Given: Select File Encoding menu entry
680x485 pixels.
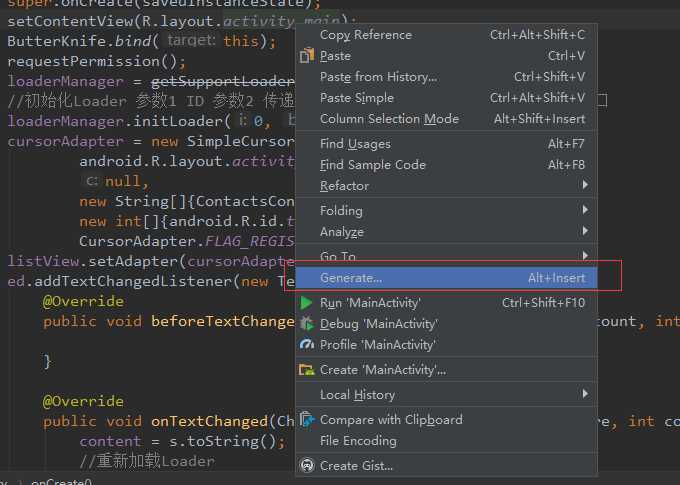Looking at the screenshot, I should tap(358, 441).
